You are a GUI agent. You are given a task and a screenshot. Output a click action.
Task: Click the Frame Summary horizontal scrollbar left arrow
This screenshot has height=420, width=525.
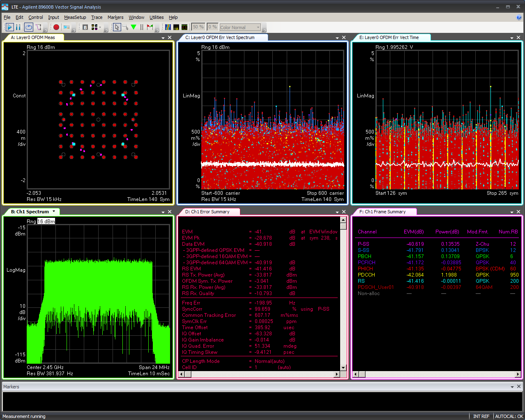[x=356, y=374]
